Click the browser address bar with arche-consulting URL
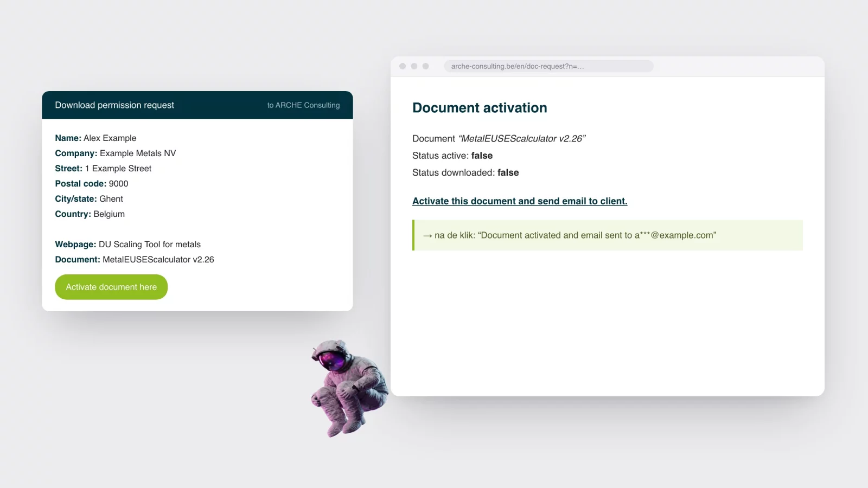The height and width of the screenshot is (488, 868). pos(548,66)
